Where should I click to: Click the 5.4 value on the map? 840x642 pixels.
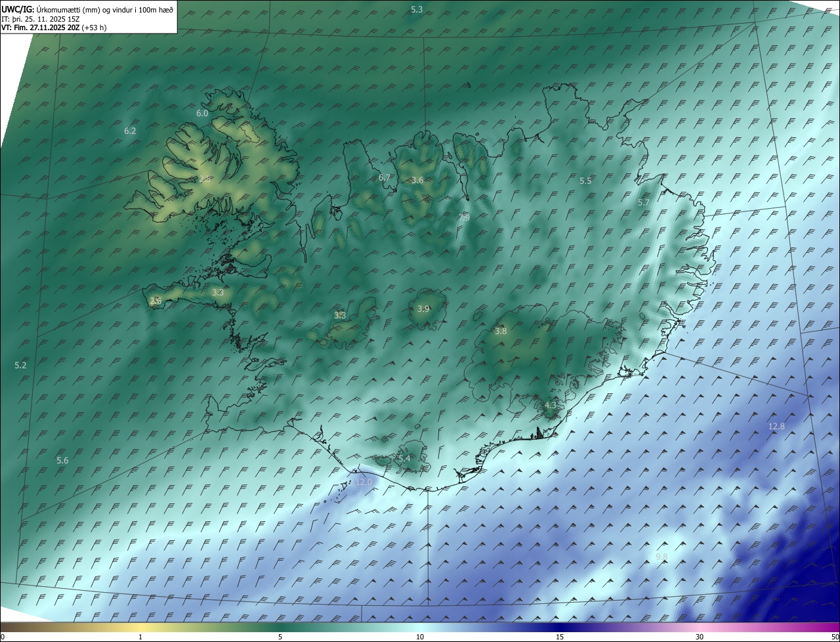(x=404, y=458)
